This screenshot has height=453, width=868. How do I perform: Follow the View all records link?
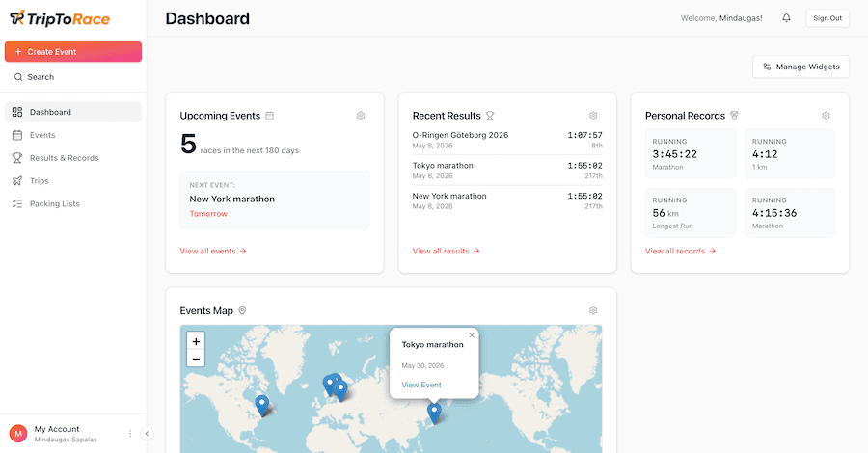point(680,252)
